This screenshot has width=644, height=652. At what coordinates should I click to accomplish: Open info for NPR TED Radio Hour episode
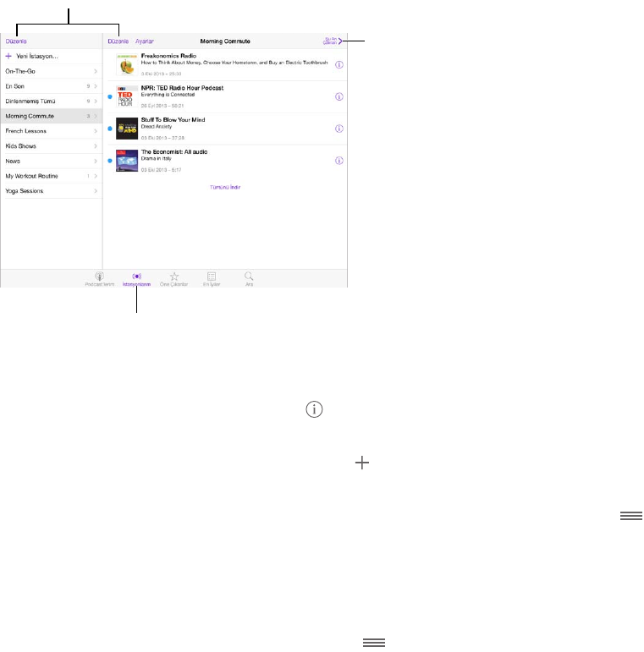(x=339, y=96)
